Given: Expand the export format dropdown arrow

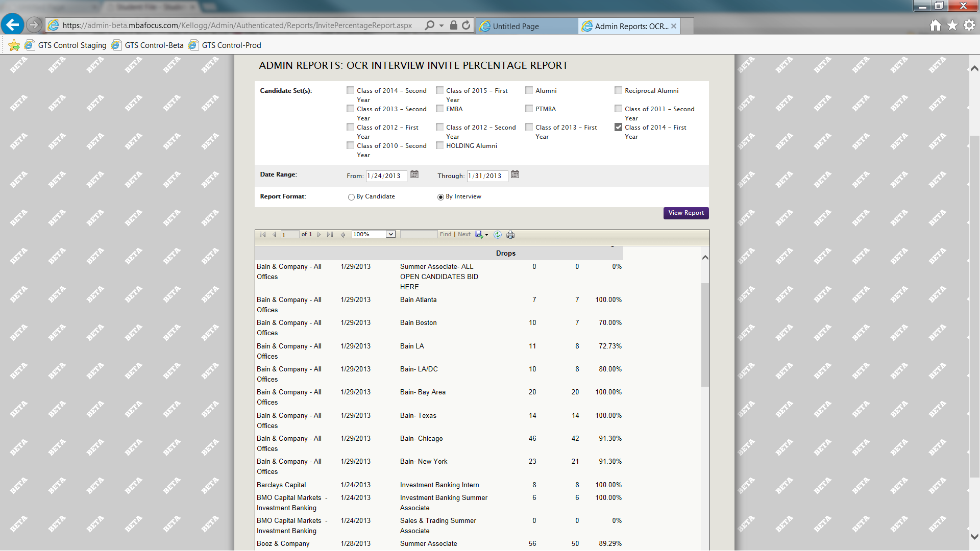Looking at the screenshot, I should pyautogui.click(x=486, y=235).
